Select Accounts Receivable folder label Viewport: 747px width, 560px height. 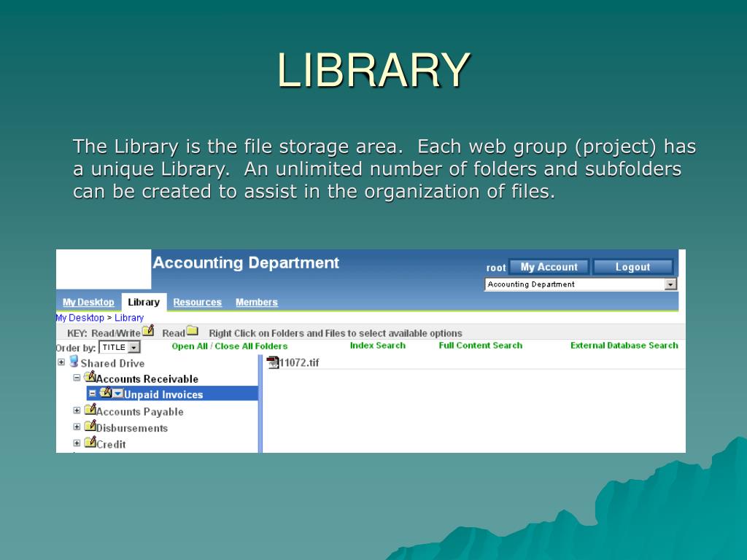pyautogui.click(x=147, y=379)
